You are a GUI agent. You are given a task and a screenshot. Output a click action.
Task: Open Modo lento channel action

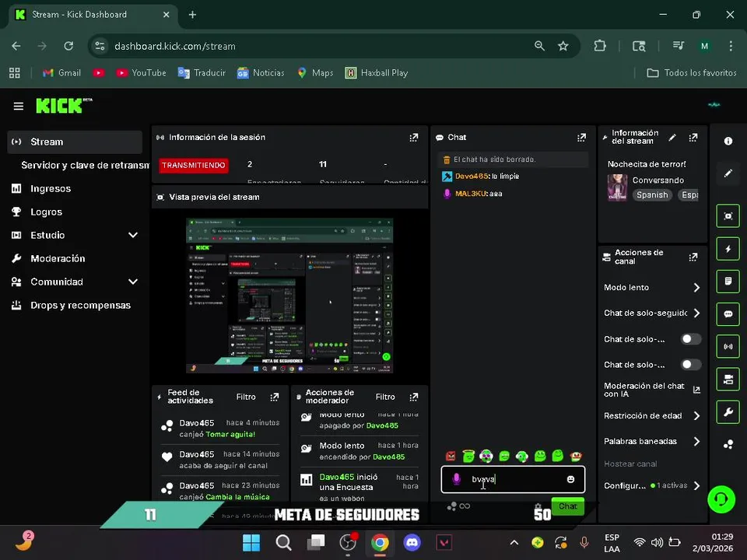tap(651, 288)
